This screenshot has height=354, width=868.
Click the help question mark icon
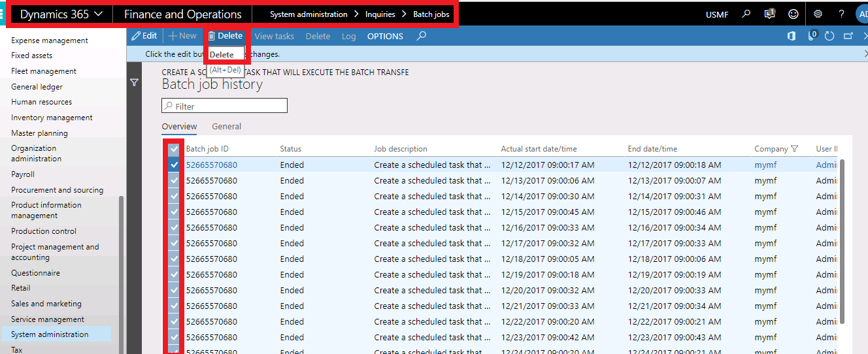coord(841,14)
